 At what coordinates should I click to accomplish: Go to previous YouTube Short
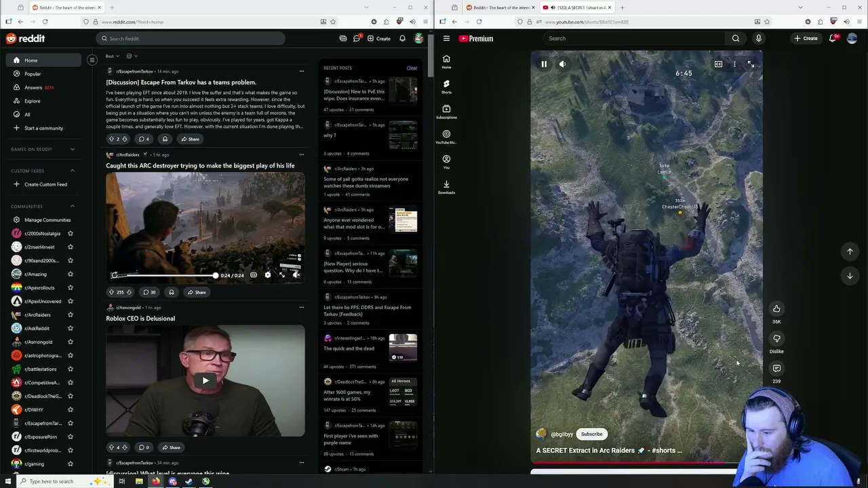(x=850, y=251)
